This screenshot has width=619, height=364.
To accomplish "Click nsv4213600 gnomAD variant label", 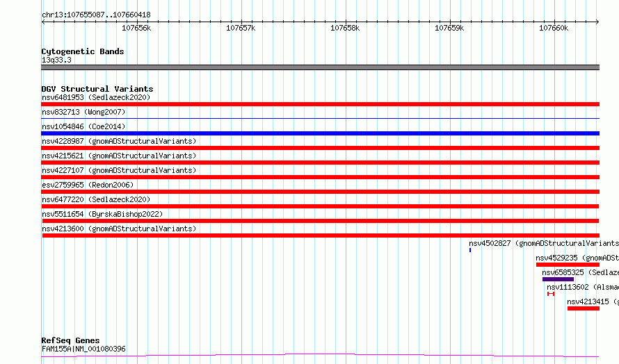I will tap(119, 229).
